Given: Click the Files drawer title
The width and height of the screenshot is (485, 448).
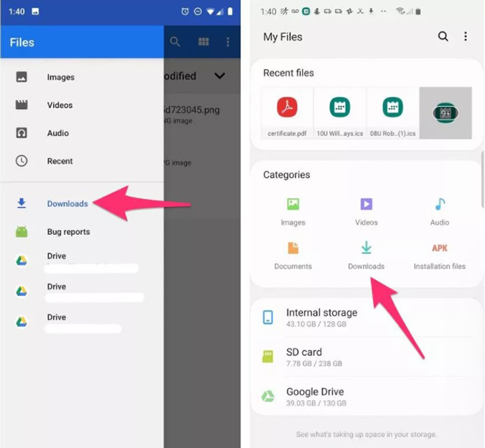Looking at the screenshot, I should pyautogui.click(x=22, y=43).
